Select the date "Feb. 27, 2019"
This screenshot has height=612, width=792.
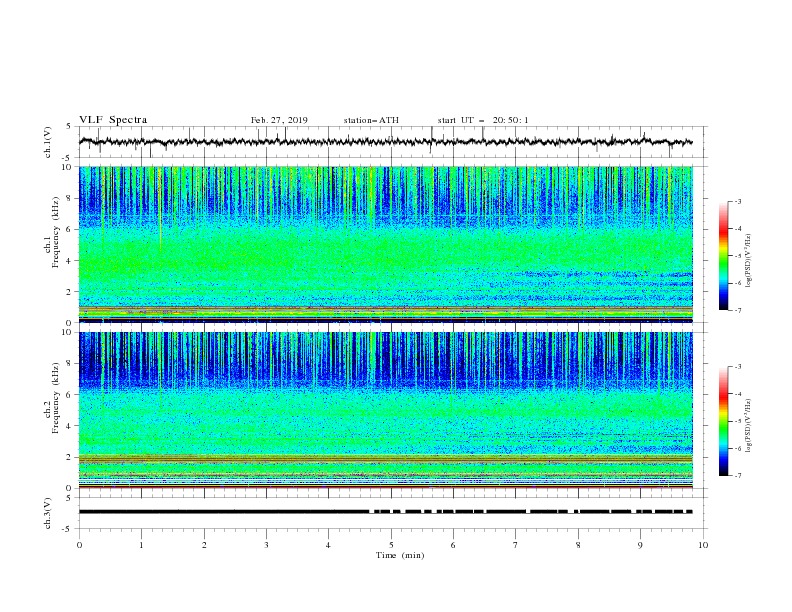(279, 120)
